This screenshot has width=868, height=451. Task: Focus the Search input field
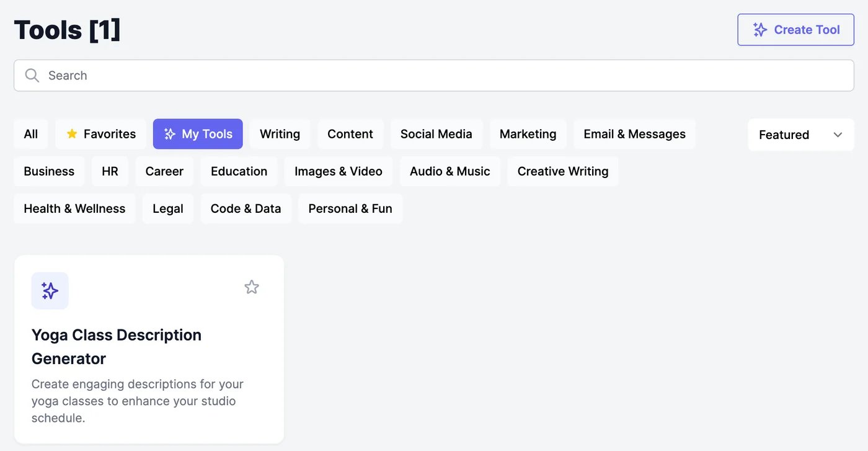click(x=434, y=76)
